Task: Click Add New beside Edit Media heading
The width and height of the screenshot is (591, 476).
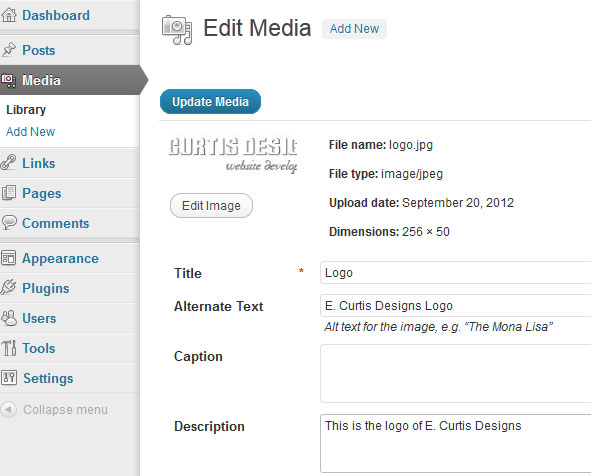Action: [354, 29]
